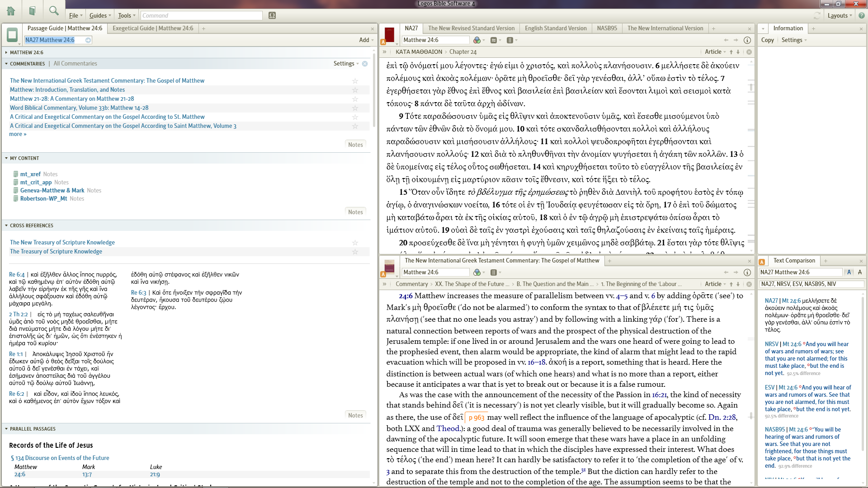868x488 pixels.
Task: Star Critical and Exegetical Commentary St. Matthew
Action: (355, 117)
